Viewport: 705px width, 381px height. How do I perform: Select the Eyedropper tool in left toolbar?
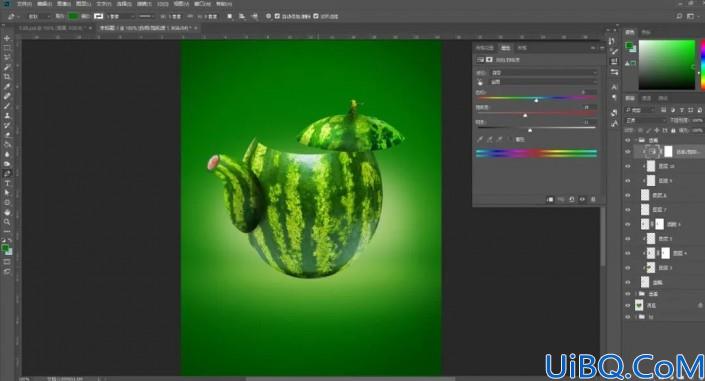[7, 86]
